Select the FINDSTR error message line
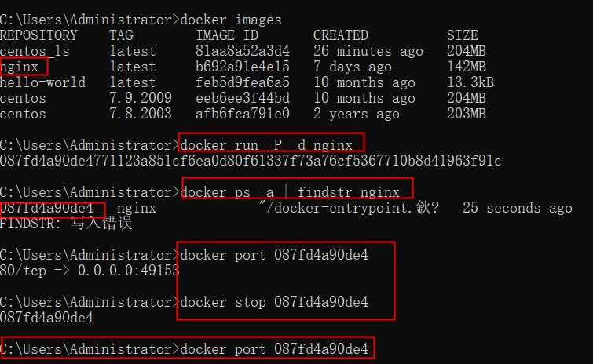 tap(66, 224)
